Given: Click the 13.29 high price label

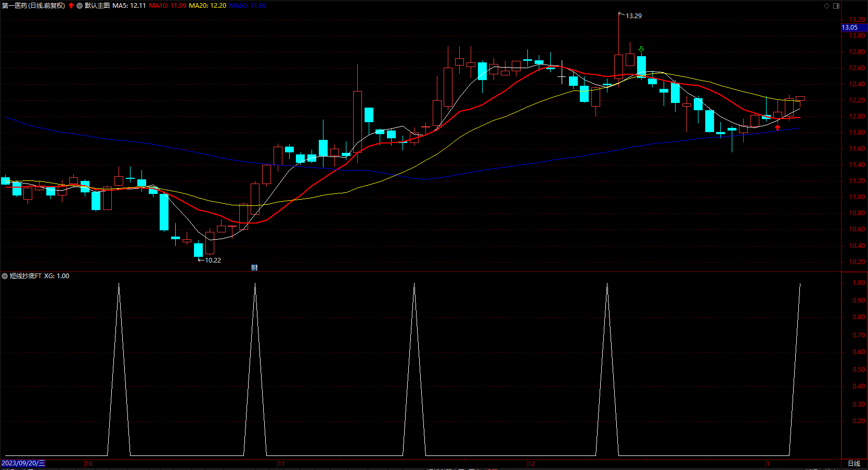Looking at the screenshot, I should 633,16.
